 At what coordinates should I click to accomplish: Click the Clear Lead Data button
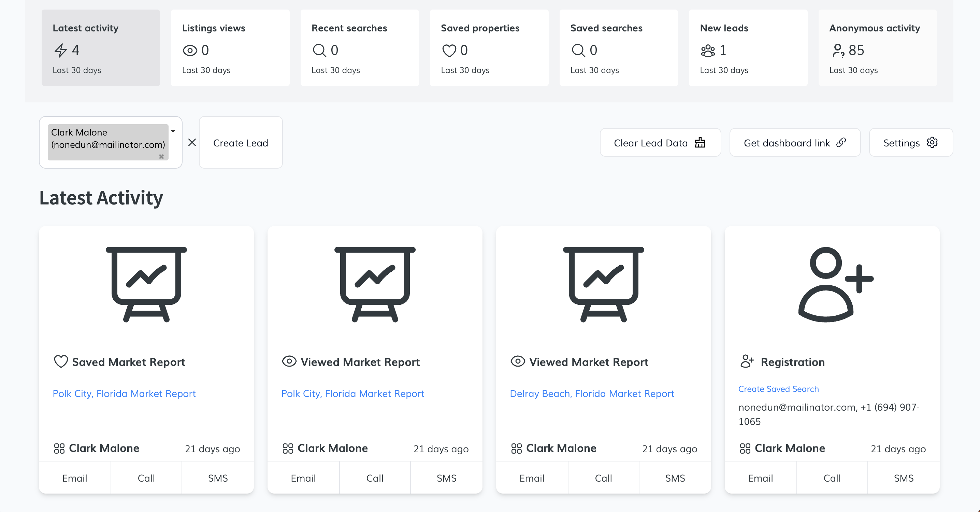660,143
